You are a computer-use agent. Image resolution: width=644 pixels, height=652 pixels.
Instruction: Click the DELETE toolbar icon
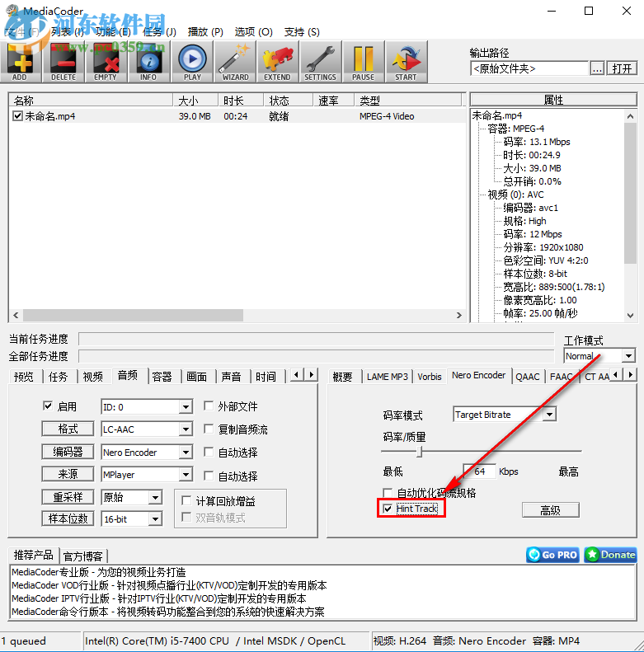click(x=63, y=62)
